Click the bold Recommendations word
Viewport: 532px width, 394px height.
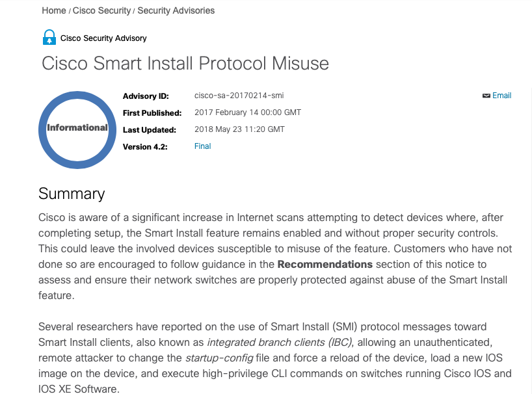(325, 265)
